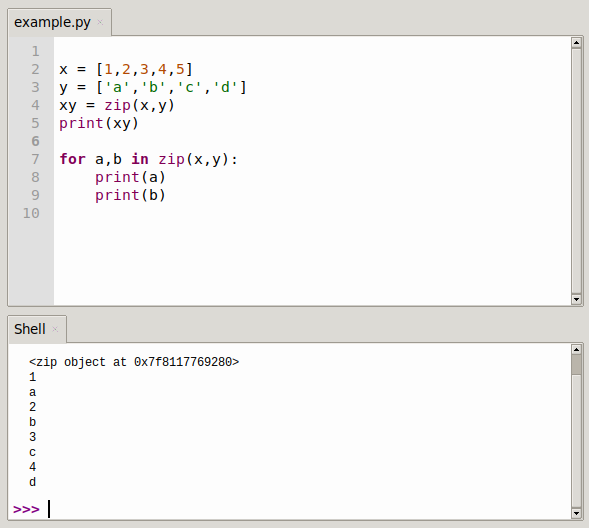Close the example.py tab
Viewport: 589px width, 528px height.
[100, 22]
